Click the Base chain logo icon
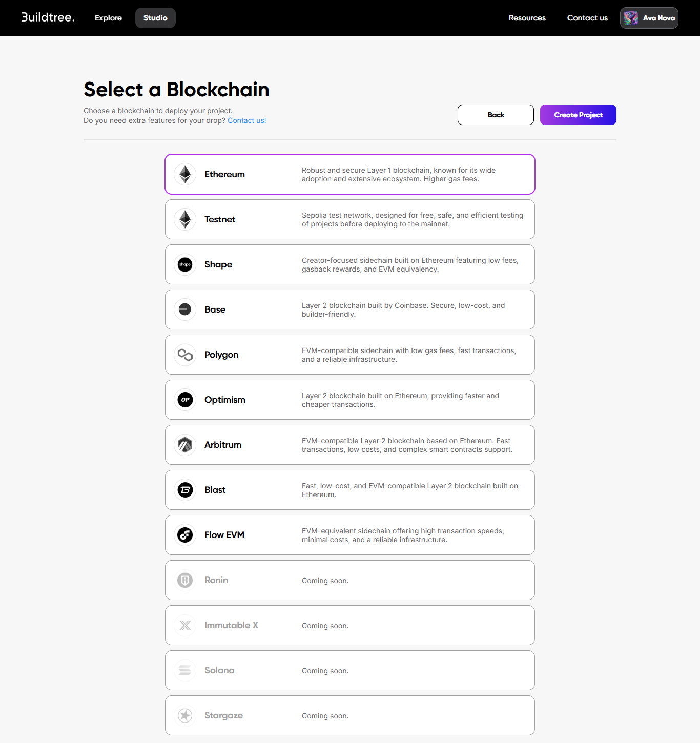 185,309
